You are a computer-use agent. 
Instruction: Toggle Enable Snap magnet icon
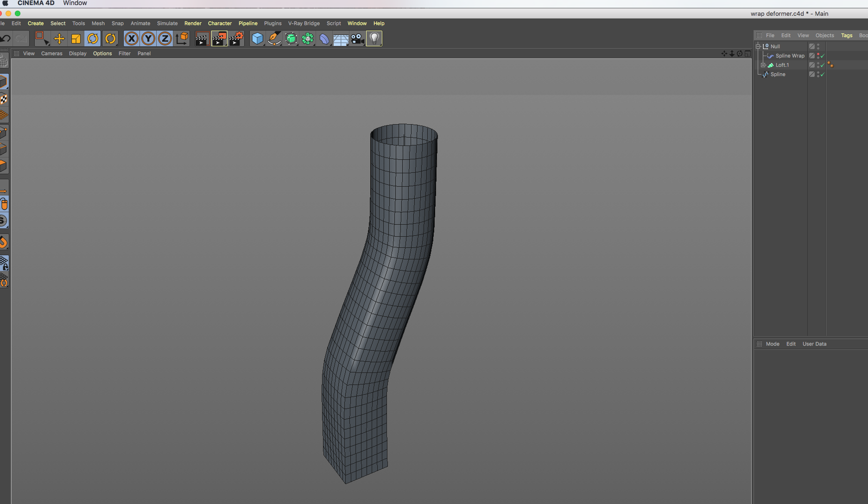click(x=4, y=242)
